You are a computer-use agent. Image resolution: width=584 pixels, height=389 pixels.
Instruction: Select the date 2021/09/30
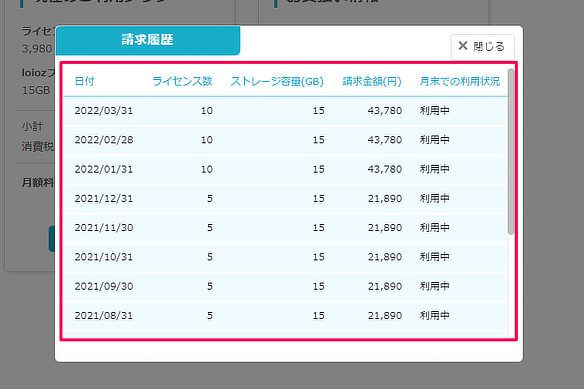(104, 286)
